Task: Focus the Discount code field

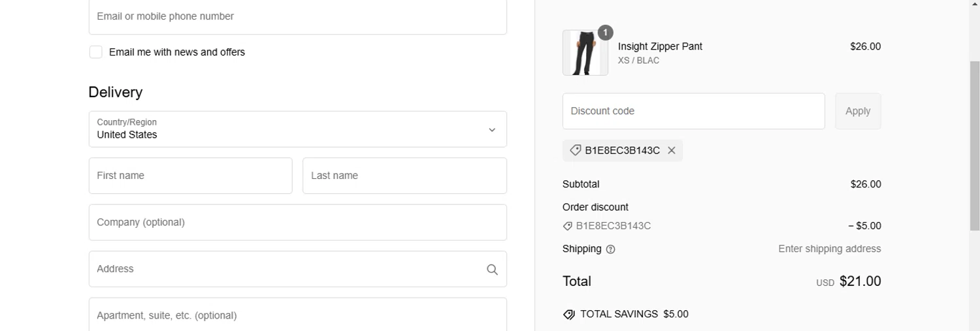Action: tap(693, 111)
